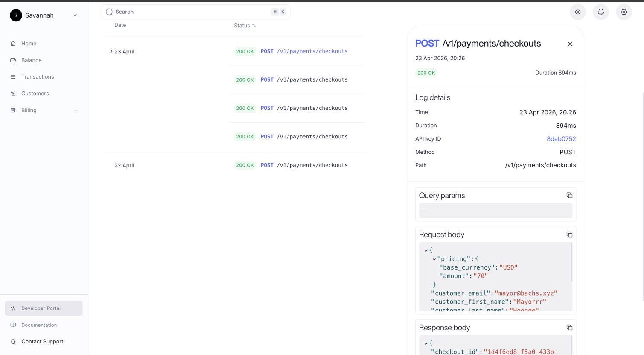Click the Savannah avatar circle

(x=16, y=15)
